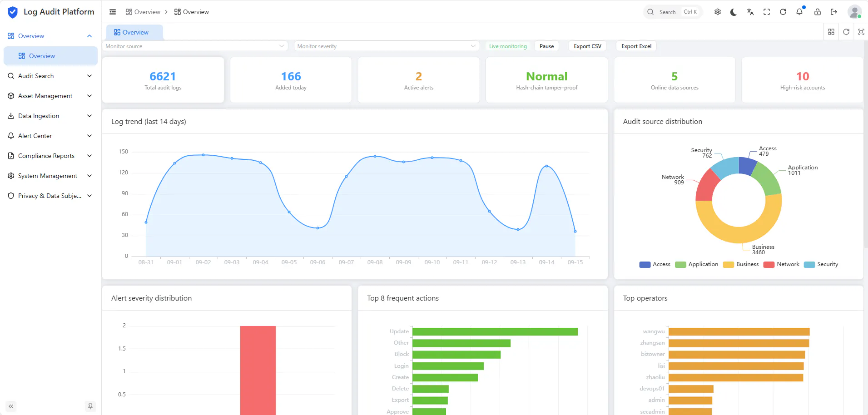This screenshot has height=415, width=868.
Task: Click the sidebar pin icon
Action: 90,406
